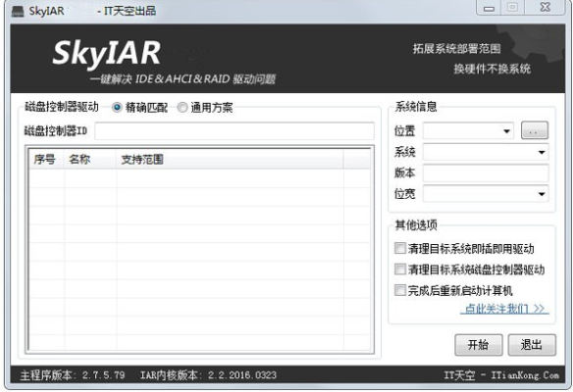
Task: Click the minimize window button
Action: tap(489, 8)
